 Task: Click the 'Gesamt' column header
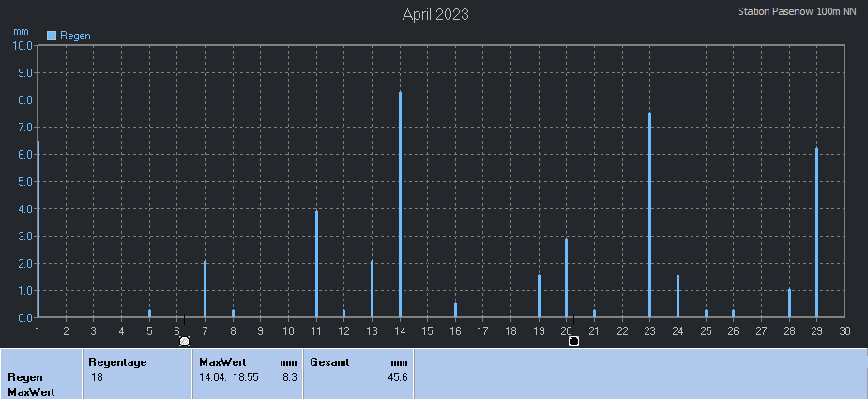click(x=328, y=362)
